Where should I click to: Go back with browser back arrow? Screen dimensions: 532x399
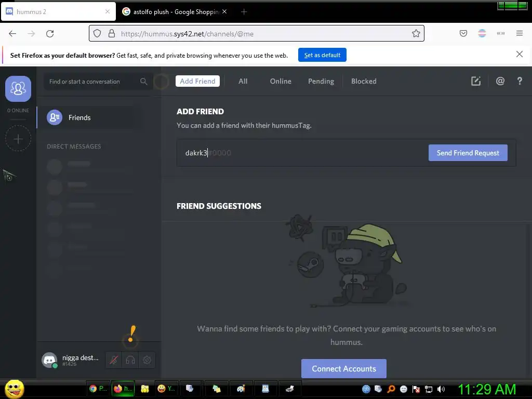point(12,34)
